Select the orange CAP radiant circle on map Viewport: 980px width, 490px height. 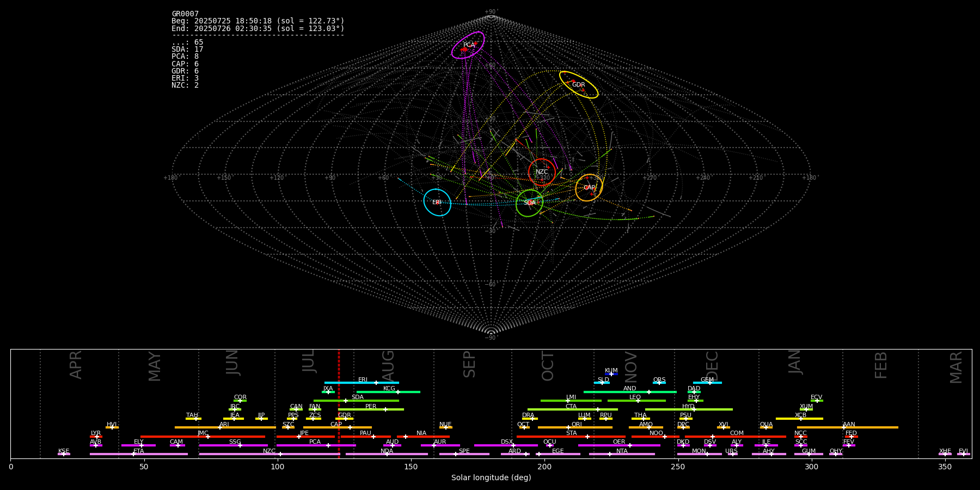pyautogui.click(x=589, y=188)
